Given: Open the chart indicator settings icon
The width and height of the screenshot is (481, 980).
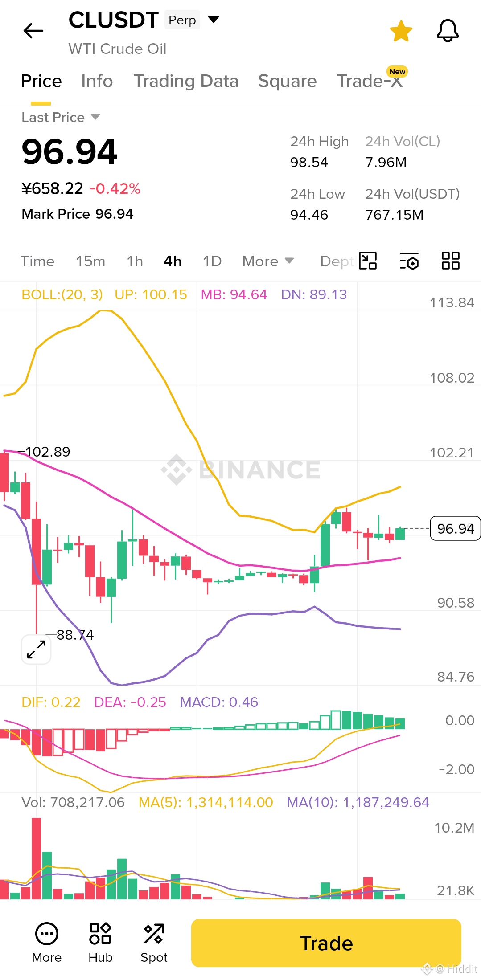Looking at the screenshot, I should tap(409, 261).
